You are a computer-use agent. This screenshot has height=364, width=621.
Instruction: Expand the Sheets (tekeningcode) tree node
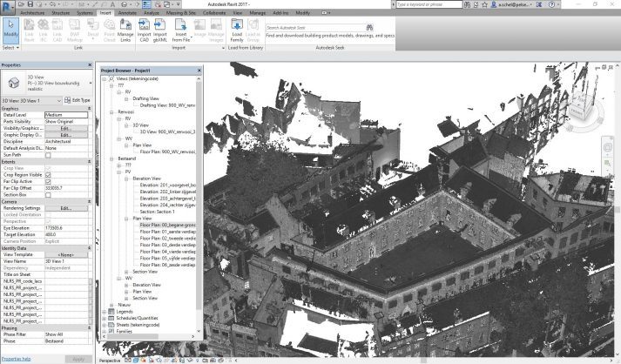105,325
